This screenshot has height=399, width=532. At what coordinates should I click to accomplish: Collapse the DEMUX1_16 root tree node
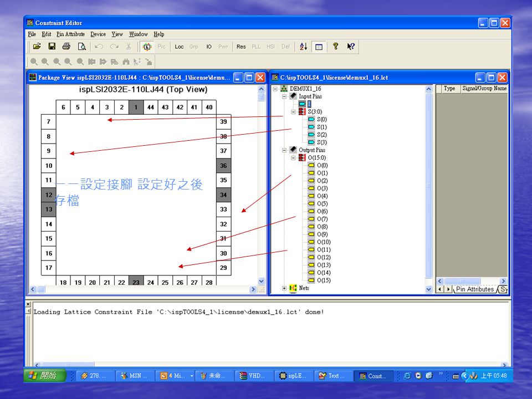pos(275,89)
